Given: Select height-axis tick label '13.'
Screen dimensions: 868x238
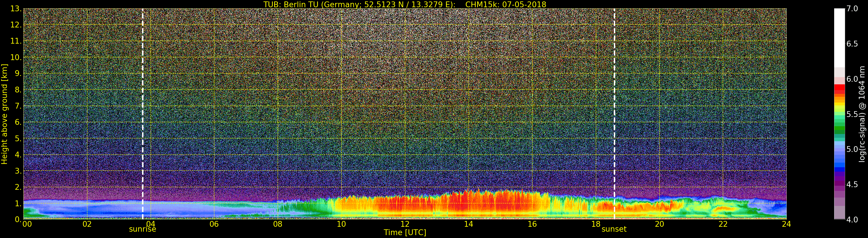Looking at the screenshot, I should [x=16, y=9].
